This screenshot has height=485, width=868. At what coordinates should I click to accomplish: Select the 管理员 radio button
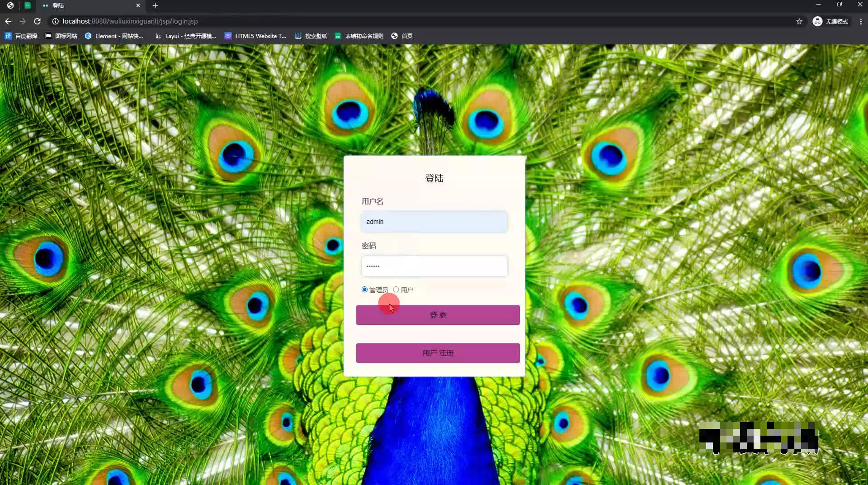point(364,290)
